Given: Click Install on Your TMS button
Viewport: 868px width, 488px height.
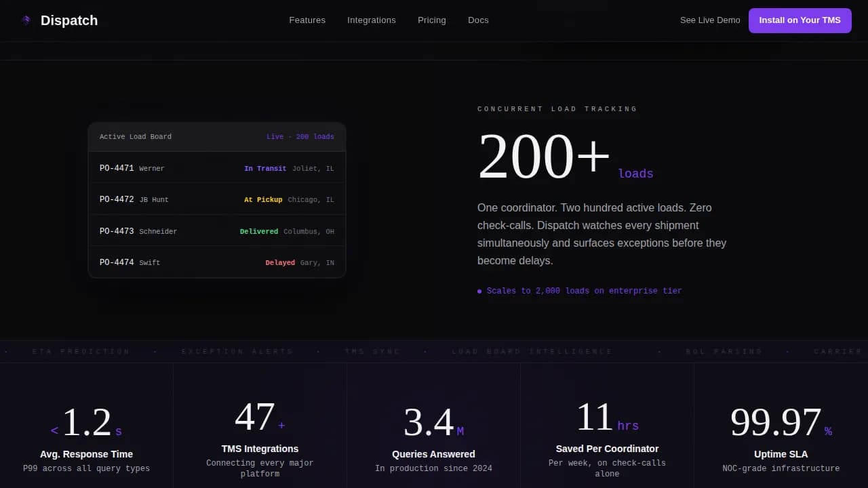Looking at the screenshot, I should (800, 20).
